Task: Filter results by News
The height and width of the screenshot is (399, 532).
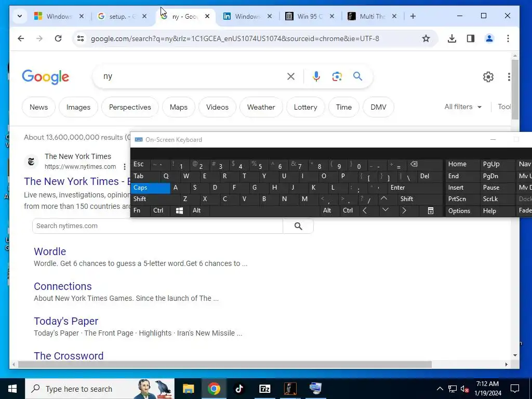Action: pyautogui.click(x=38, y=107)
